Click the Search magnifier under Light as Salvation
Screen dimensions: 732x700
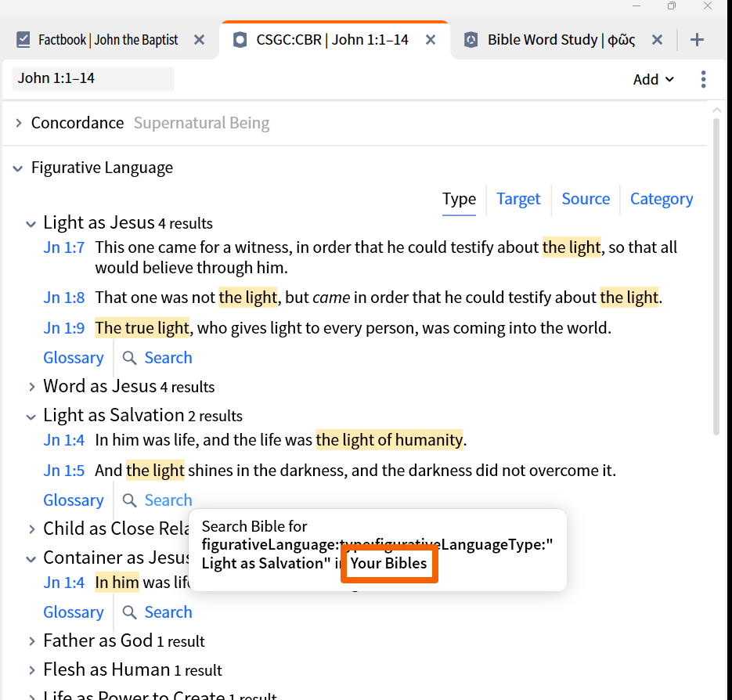pyautogui.click(x=129, y=500)
